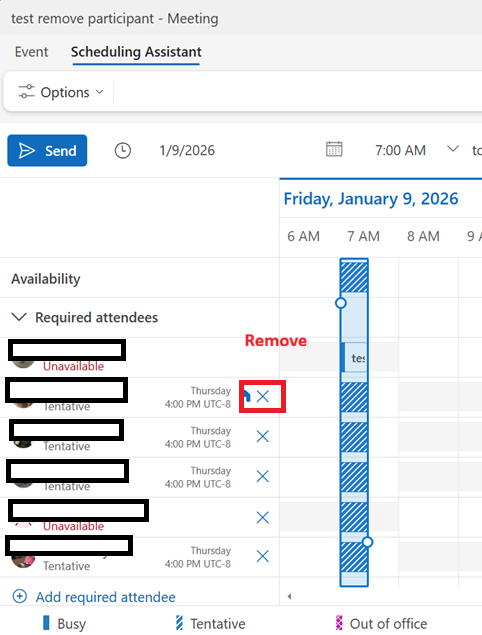Click the 1/9/2026 date field
This screenshot has height=635, width=482.
click(x=187, y=151)
